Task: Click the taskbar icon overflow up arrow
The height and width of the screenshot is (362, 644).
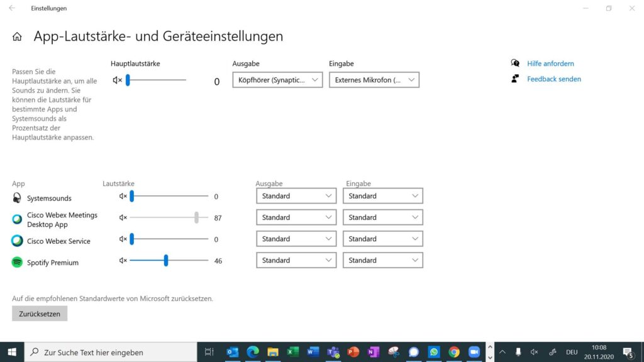Action: click(x=489, y=347)
